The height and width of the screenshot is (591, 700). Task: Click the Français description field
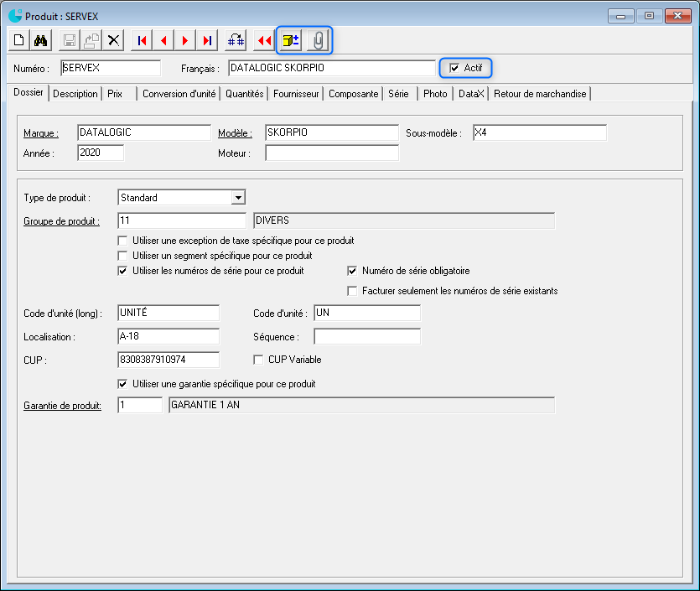(332, 68)
